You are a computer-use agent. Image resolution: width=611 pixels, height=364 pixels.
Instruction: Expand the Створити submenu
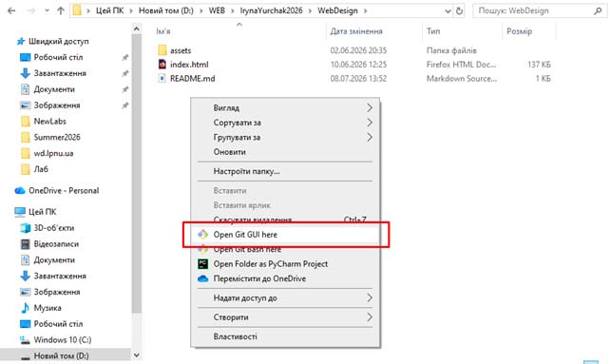(x=285, y=317)
